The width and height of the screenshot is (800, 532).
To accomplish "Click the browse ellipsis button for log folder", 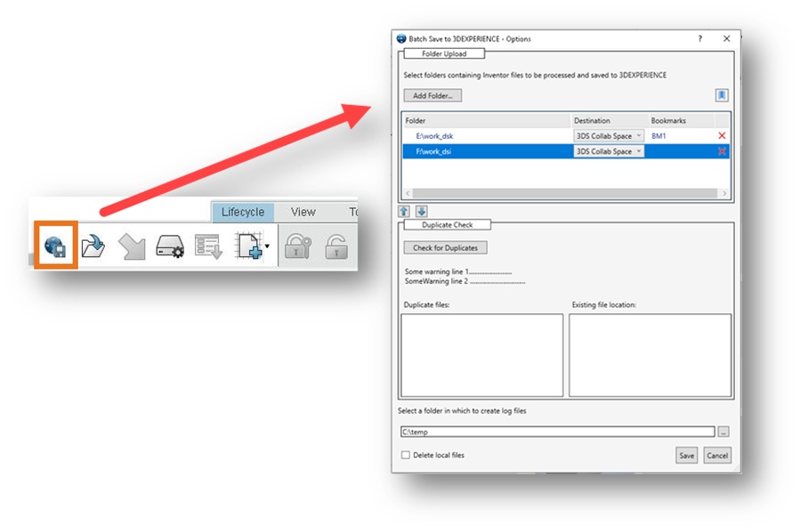I will pos(723,432).
